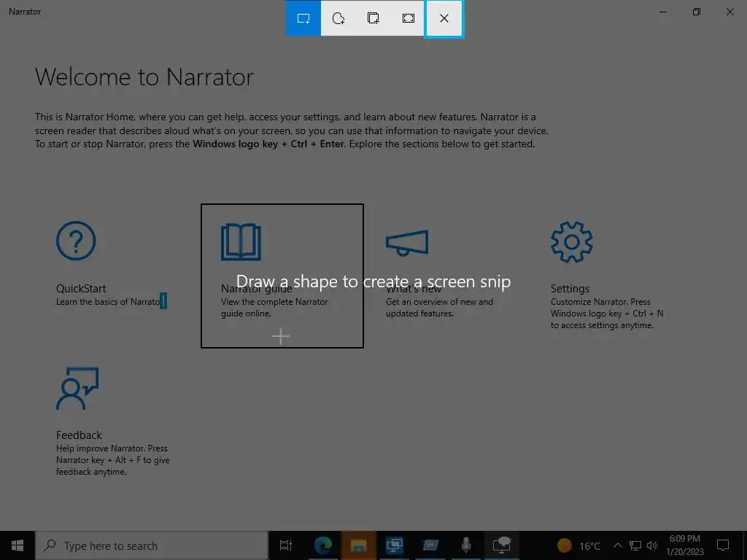Select the Fullscreen Snip mode
Viewport: 747px width, 560px height.
point(409,18)
